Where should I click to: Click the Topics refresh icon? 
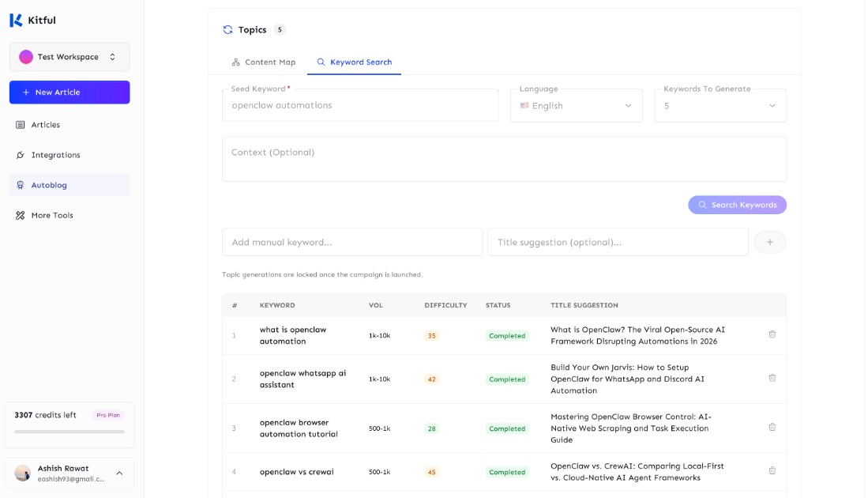[x=227, y=30]
